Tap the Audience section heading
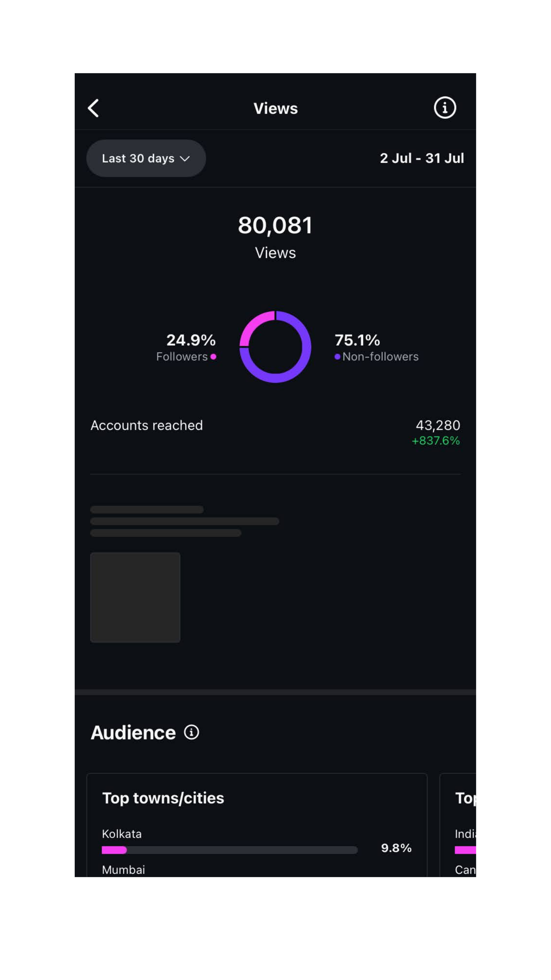 pyautogui.click(x=133, y=733)
